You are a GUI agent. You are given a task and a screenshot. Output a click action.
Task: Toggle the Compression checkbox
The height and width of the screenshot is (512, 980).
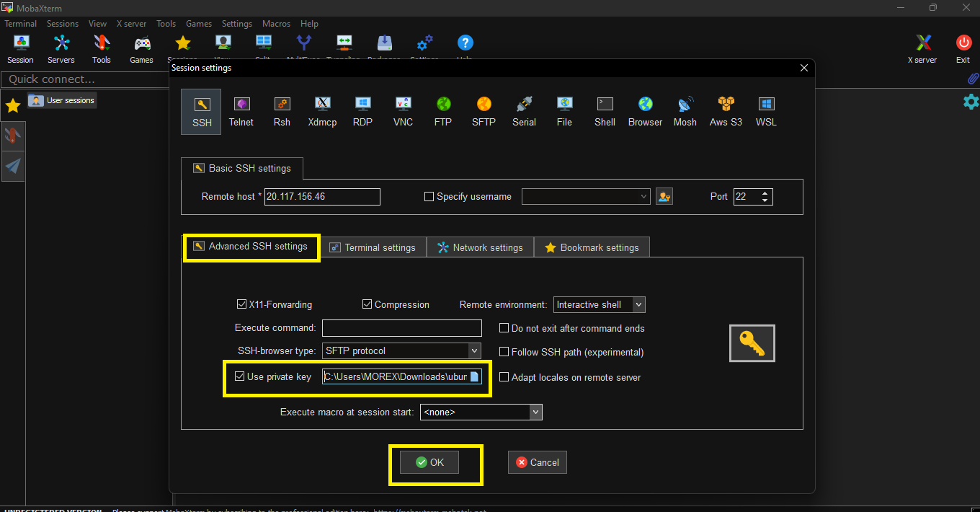(367, 304)
